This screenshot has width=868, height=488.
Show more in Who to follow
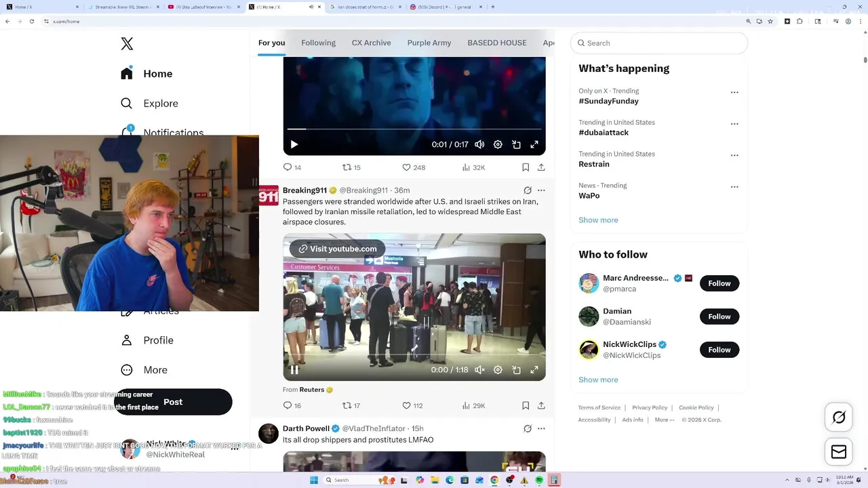tap(598, 380)
